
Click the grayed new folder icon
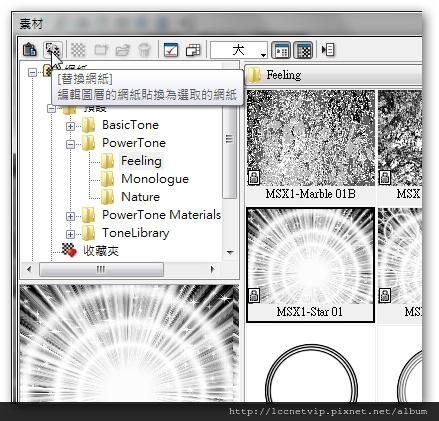pos(101,50)
